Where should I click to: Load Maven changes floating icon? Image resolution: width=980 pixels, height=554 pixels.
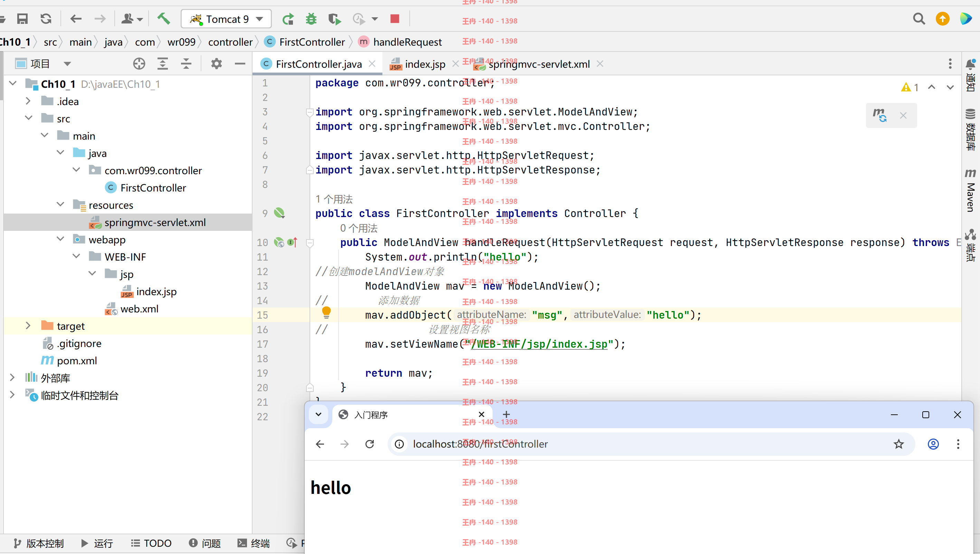coord(879,115)
